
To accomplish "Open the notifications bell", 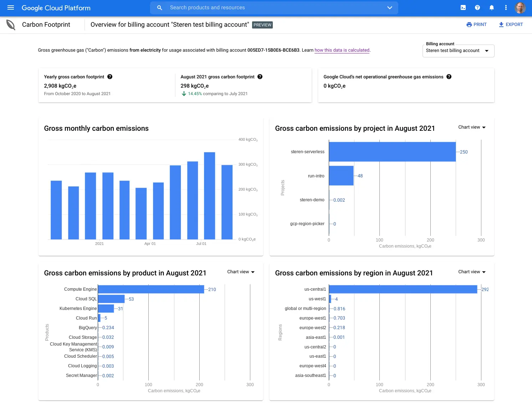I will [491, 7].
